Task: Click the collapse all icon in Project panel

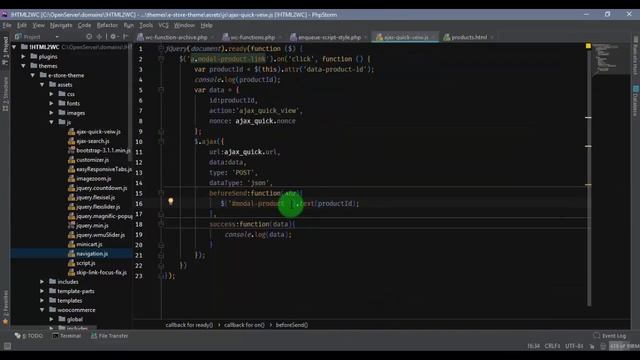Action: pyautogui.click(x=99, y=37)
